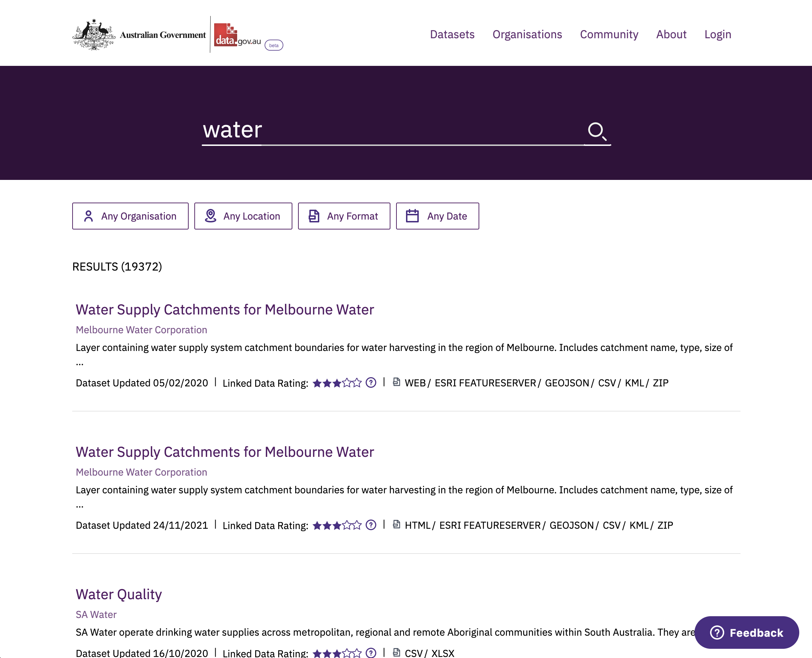Click the Water Quality dataset link
This screenshot has width=812, height=658.
pyautogui.click(x=119, y=594)
